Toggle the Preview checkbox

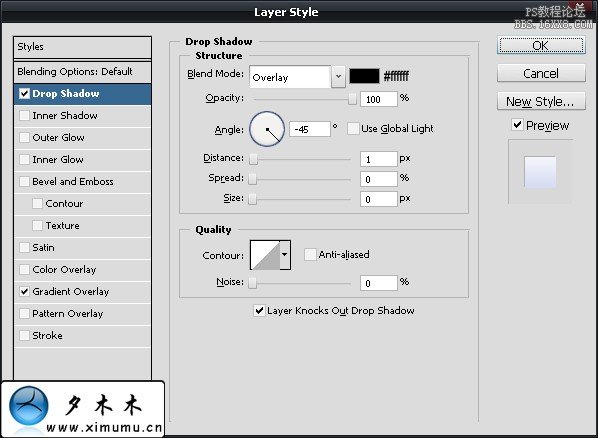tap(517, 125)
